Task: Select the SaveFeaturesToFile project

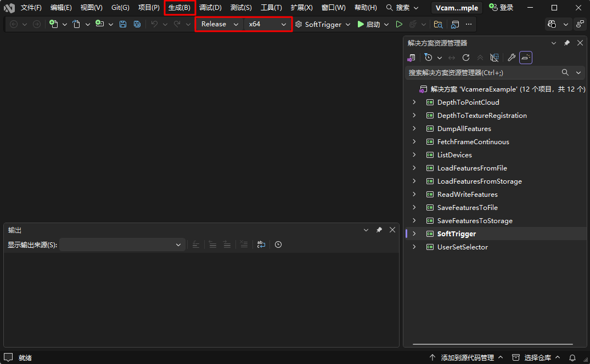Action: pos(467,207)
